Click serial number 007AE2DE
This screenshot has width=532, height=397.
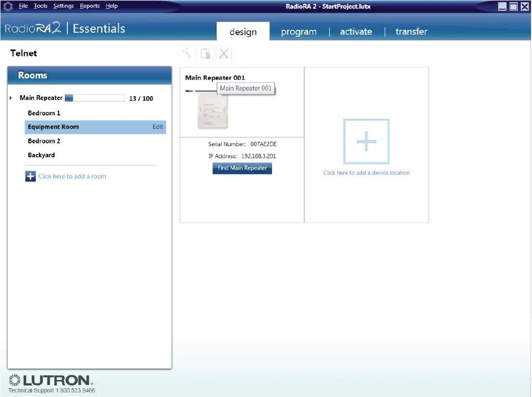coord(263,144)
